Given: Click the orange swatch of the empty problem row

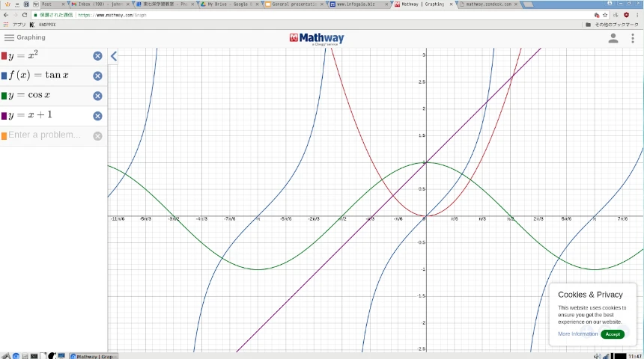Looking at the screenshot, I should pyautogui.click(x=4, y=136).
